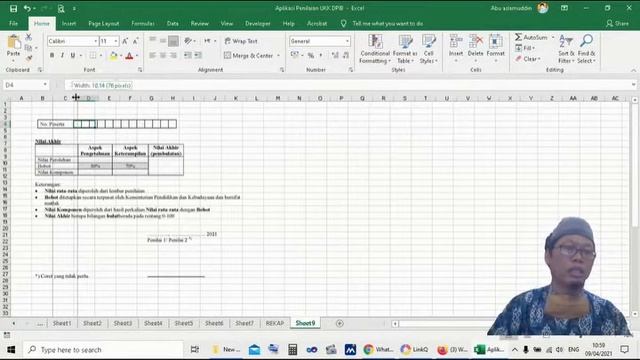
Task: Apply accounting number format
Action: click(294, 55)
